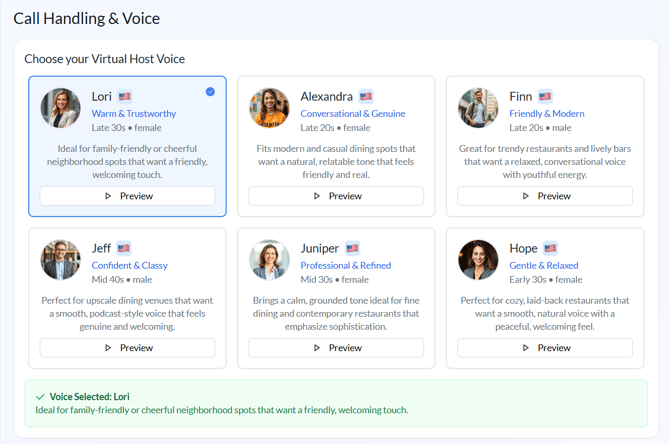Screen dimensions: 670x444
Task: Pick Jeff's portrait thumbnail
Action: coord(60,260)
